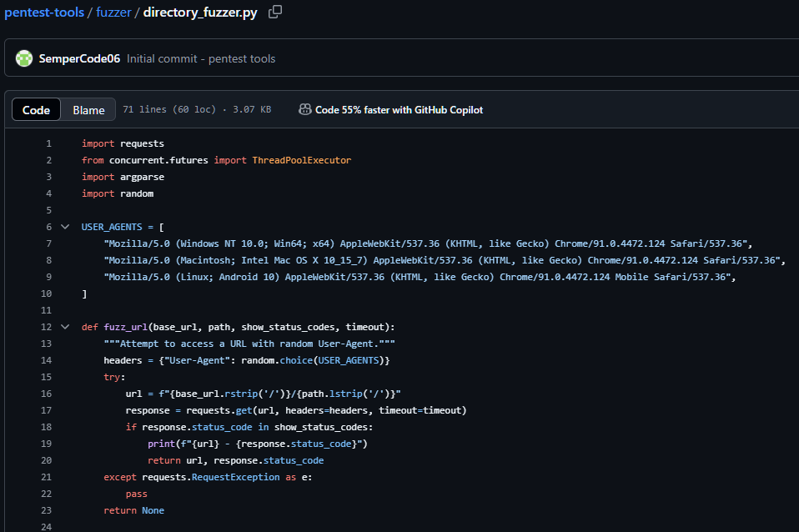799x532 pixels.
Task: Click the GitHub Copilot icon
Action: 304,109
